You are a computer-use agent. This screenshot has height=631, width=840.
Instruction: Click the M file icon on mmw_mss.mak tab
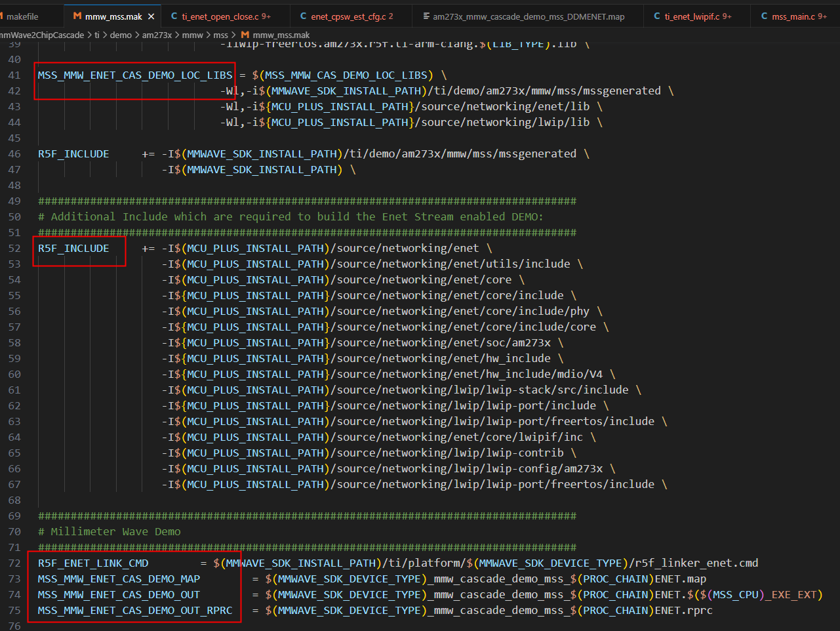(77, 16)
